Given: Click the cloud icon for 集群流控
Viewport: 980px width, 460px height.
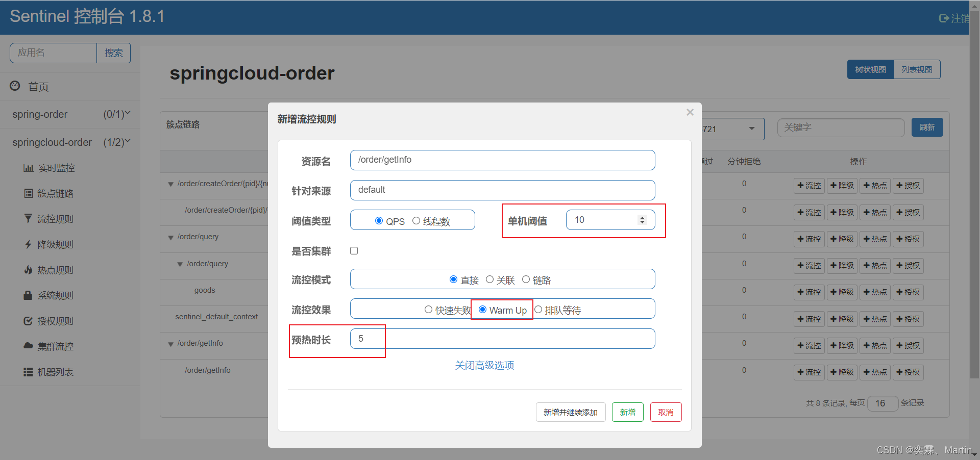Looking at the screenshot, I should click(x=28, y=346).
